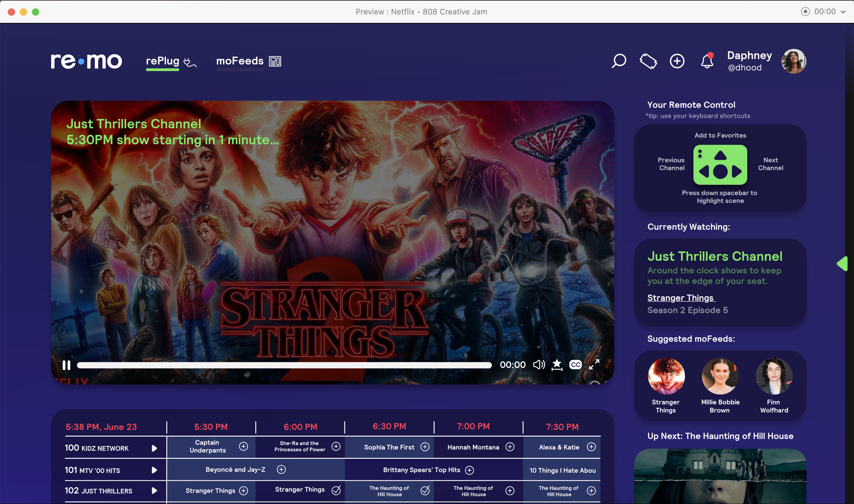Click the add plus circle in header
Viewport: 854px width, 504px height.
[677, 61]
